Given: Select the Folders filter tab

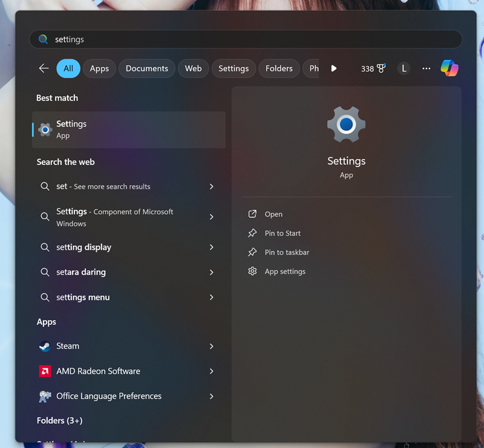Looking at the screenshot, I should tap(279, 68).
